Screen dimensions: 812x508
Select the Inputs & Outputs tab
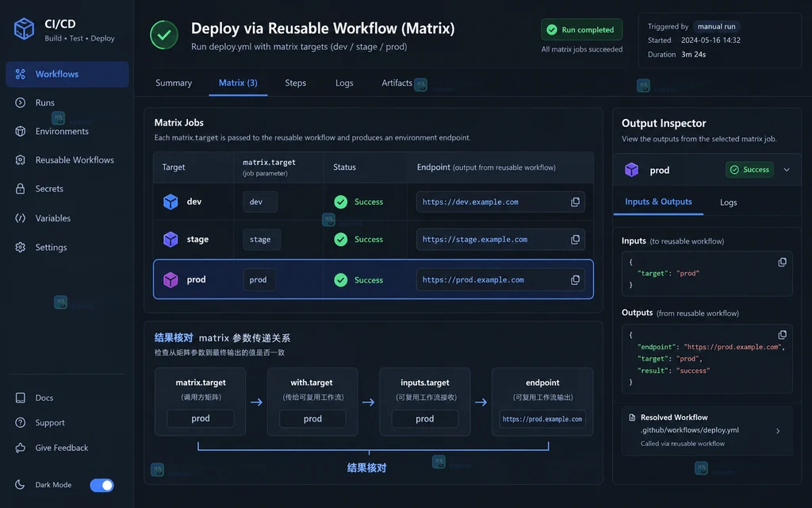tap(658, 202)
